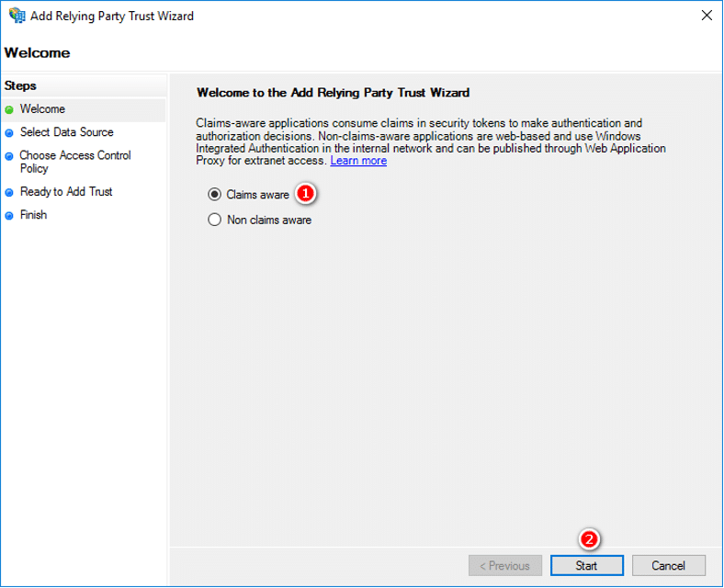This screenshot has height=588, width=724.
Task: Select the Claims aware radio button
Action: point(215,195)
